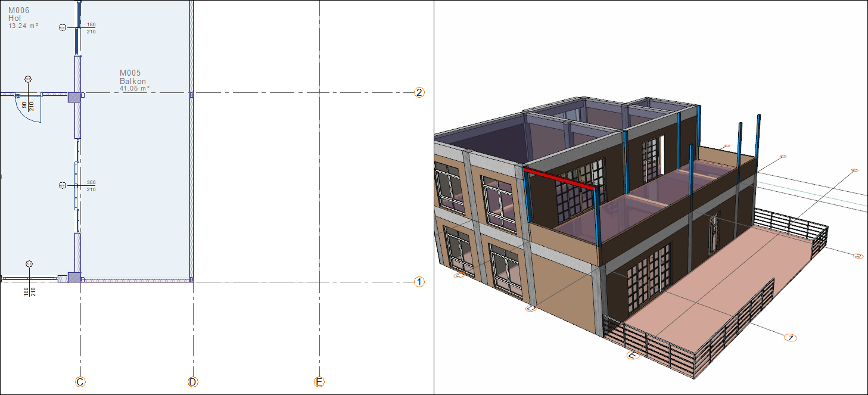
Task: Click axis bubble 1 in 3D view
Action: pyautogui.click(x=790, y=338)
